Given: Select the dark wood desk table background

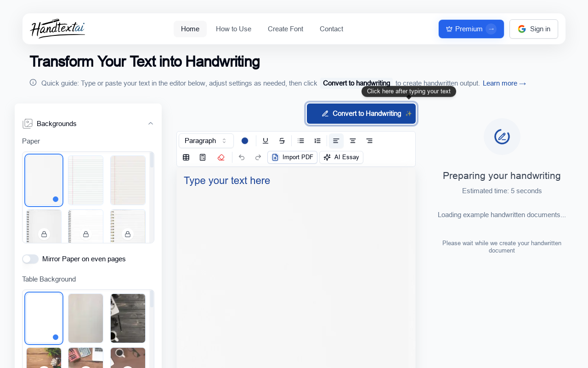Looking at the screenshot, I should click(x=128, y=318).
